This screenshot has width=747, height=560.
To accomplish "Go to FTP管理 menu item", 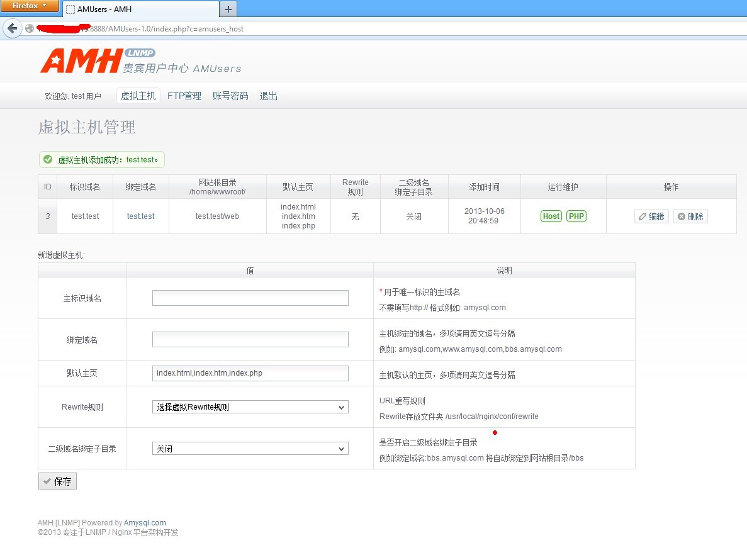I will coord(184,96).
